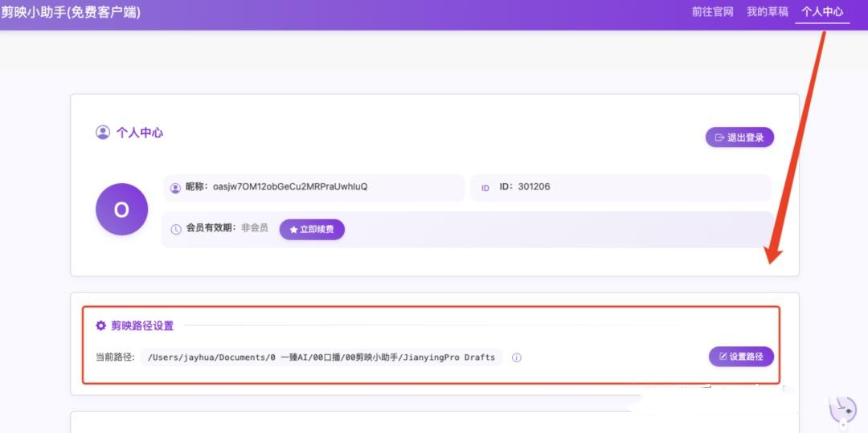Open the 前往官网 link
This screenshot has width=868, height=433.
(712, 11)
